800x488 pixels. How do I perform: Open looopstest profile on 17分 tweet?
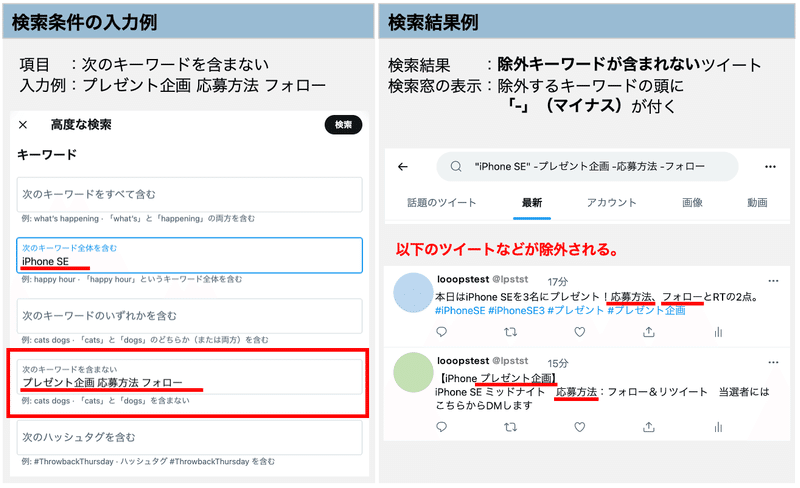tap(463, 279)
